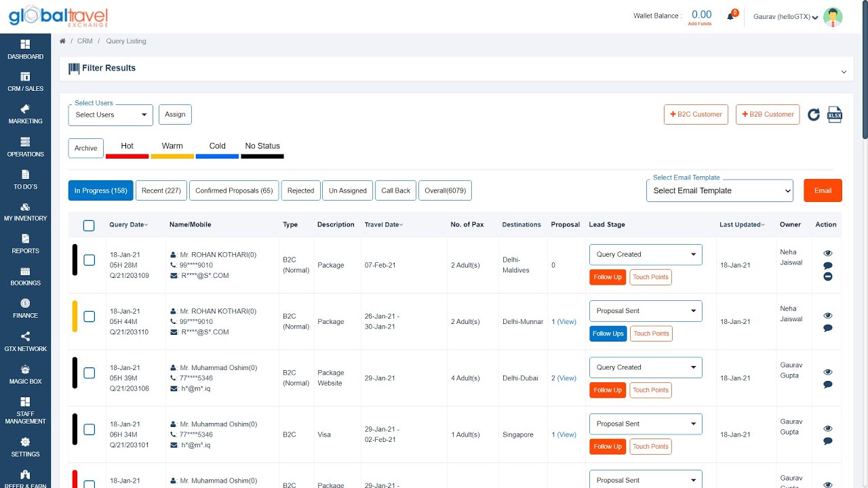Click the Assign button
The width and height of the screenshot is (868, 488).
click(175, 115)
